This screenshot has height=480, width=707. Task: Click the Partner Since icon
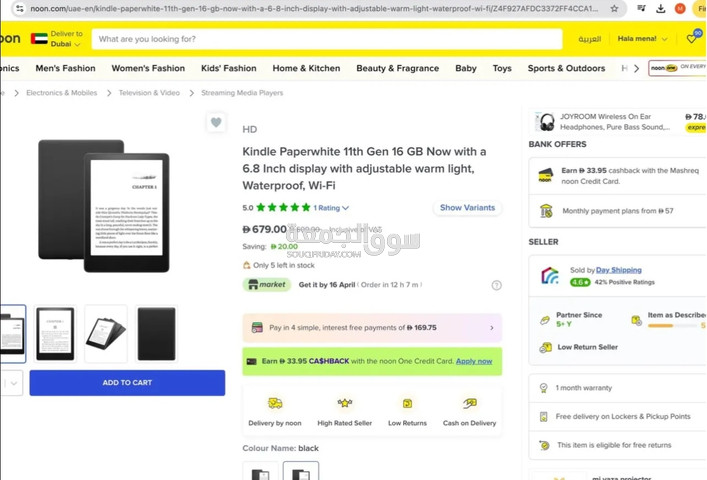(x=545, y=320)
